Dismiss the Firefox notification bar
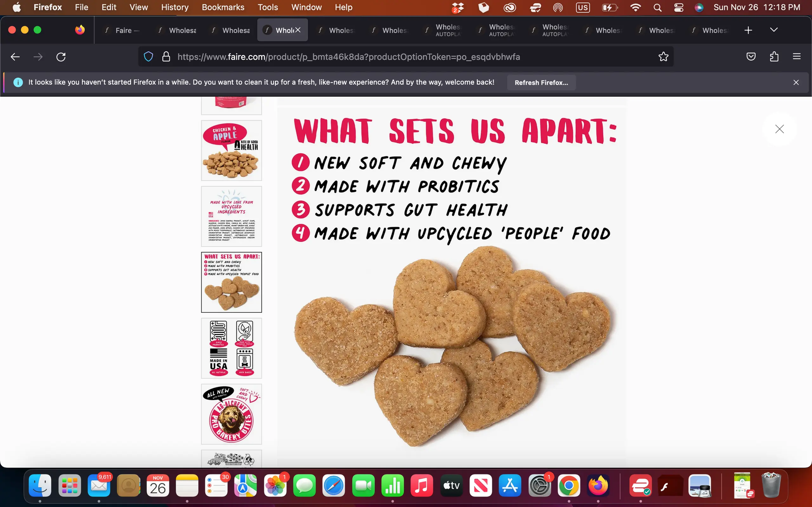The width and height of the screenshot is (812, 507). click(796, 83)
